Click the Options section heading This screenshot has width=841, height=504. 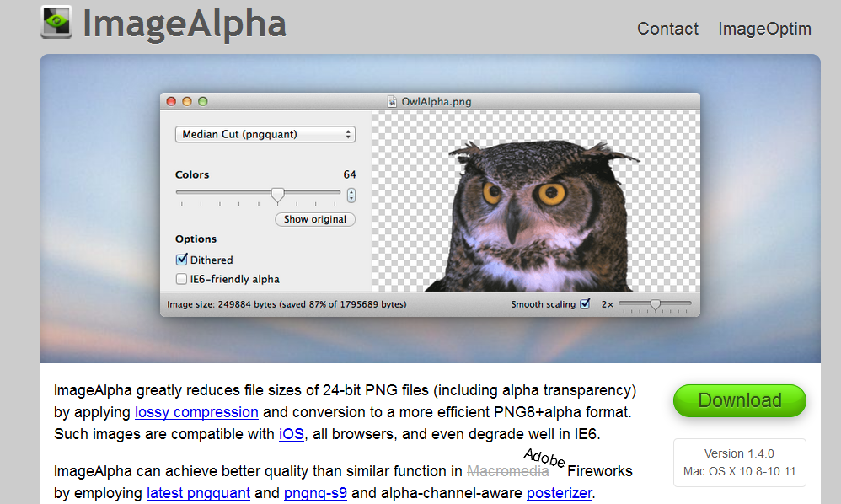coord(196,239)
